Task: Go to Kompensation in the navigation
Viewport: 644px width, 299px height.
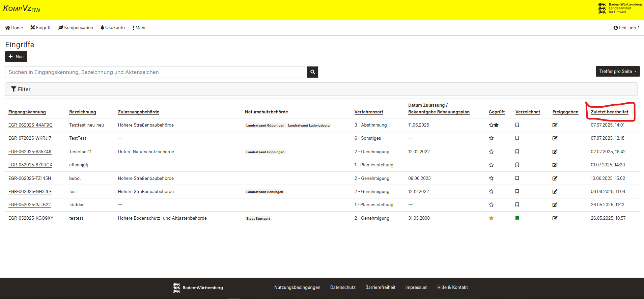Action: pos(76,28)
